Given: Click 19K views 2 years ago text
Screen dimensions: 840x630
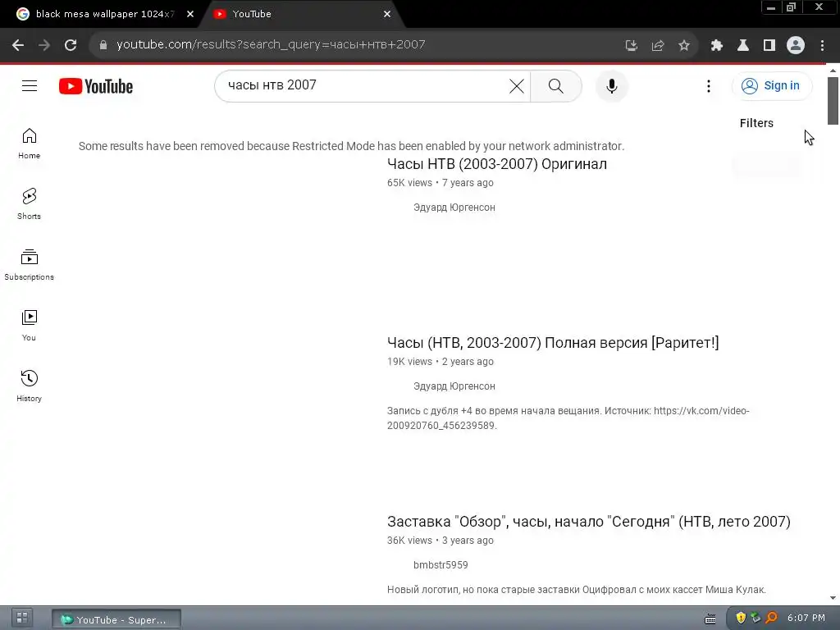Looking at the screenshot, I should tap(441, 362).
